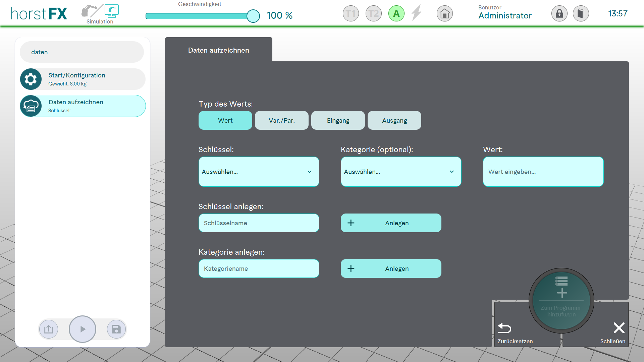Click the export program icon
Screen dimensions: 644x362
[49, 329]
